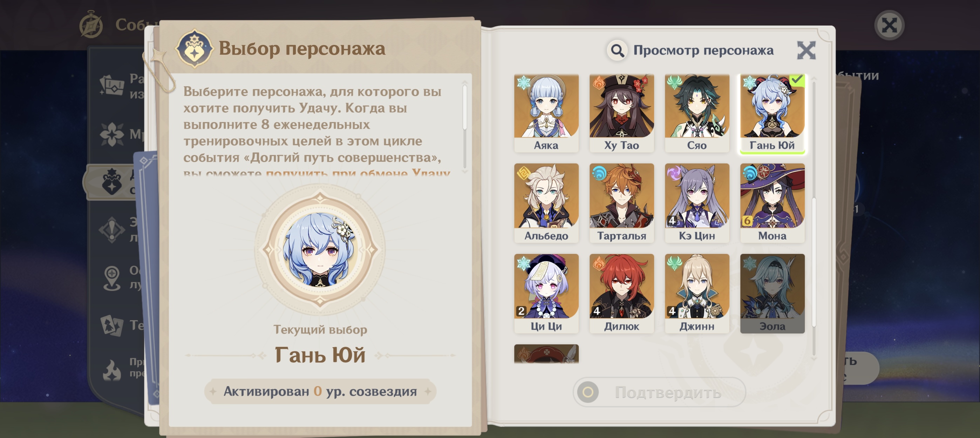The image size is (980, 438).
Task: Close the events screen with top-right X
Action: [889, 26]
